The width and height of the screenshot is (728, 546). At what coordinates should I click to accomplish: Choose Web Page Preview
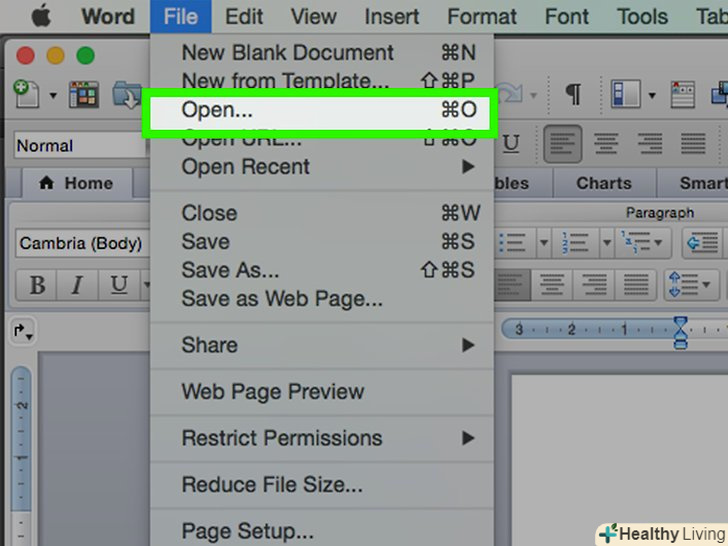(322, 391)
